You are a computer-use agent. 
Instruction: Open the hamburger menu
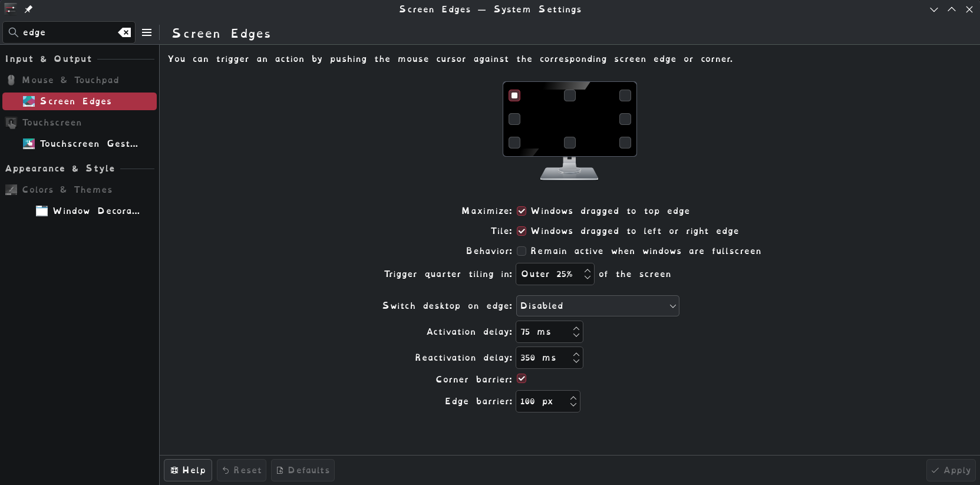click(x=147, y=32)
